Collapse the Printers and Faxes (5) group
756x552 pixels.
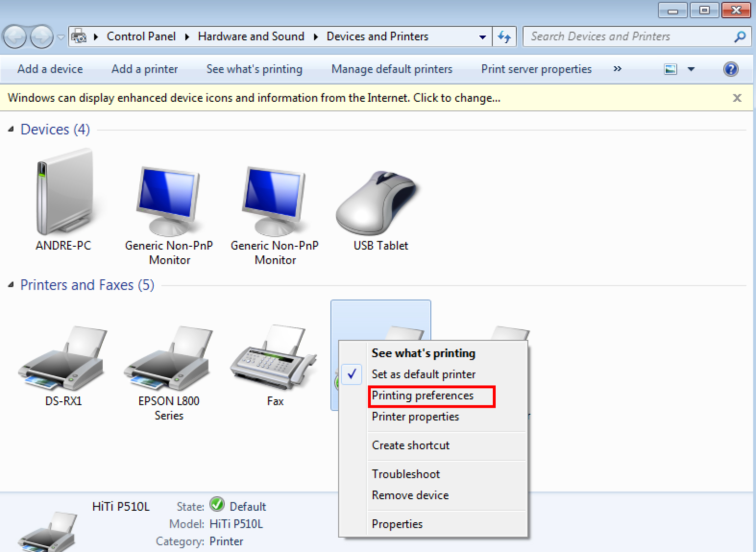[x=11, y=285]
